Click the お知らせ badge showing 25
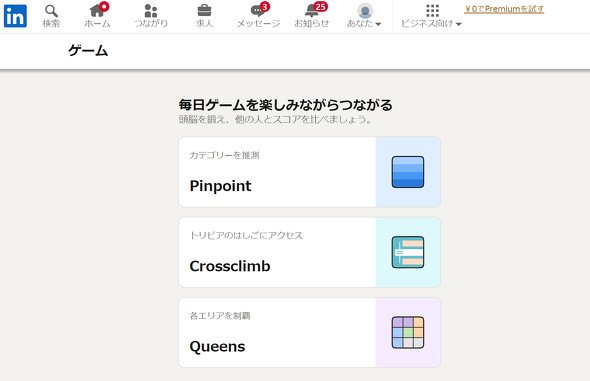590x381 pixels. click(320, 7)
